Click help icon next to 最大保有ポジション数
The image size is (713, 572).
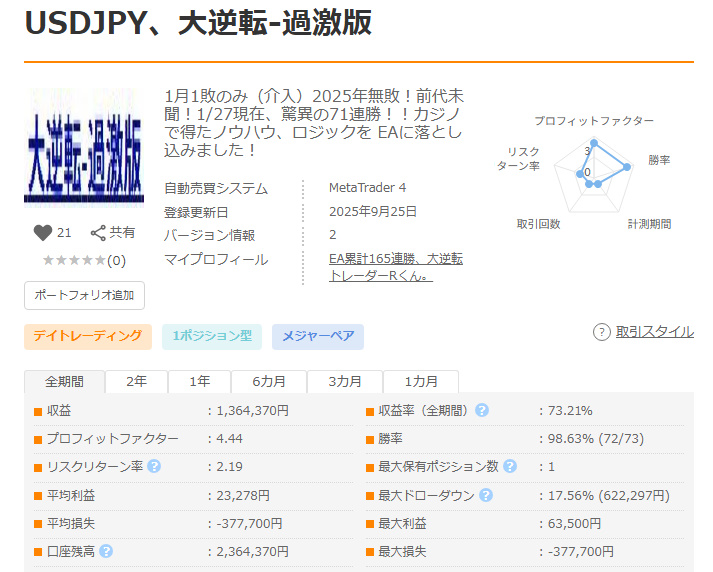[510, 466]
